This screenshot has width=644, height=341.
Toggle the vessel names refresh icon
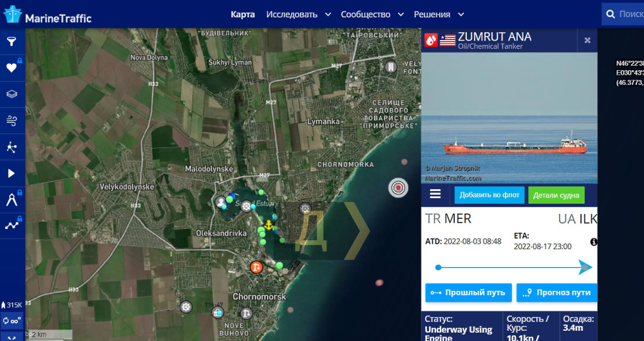[12, 321]
